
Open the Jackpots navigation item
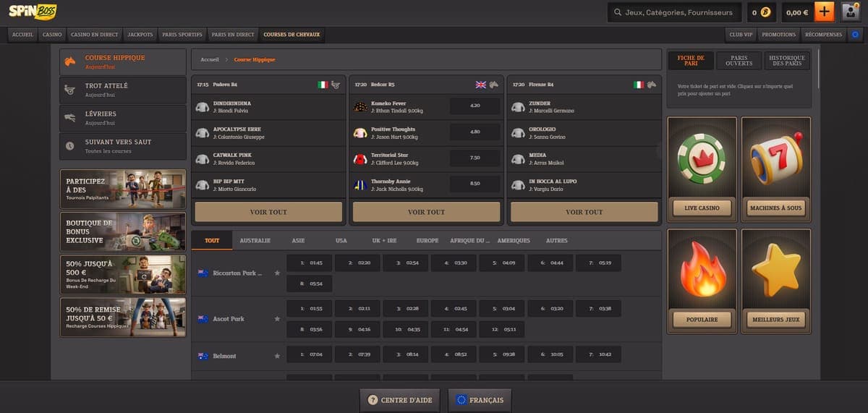coord(140,34)
